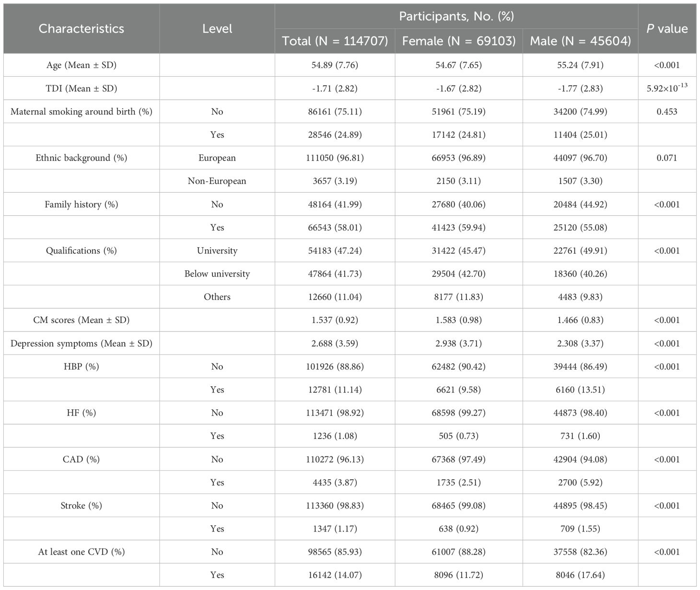Click the Female (N = 69103) header
The height and width of the screenshot is (590, 700).
pyautogui.click(x=459, y=41)
